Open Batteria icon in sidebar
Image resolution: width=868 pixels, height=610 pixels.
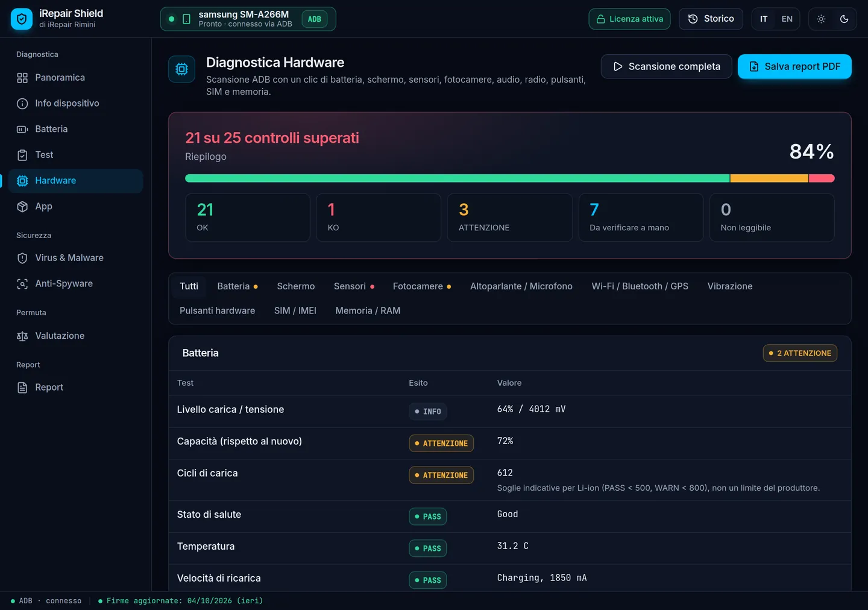[x=22, y=130]
